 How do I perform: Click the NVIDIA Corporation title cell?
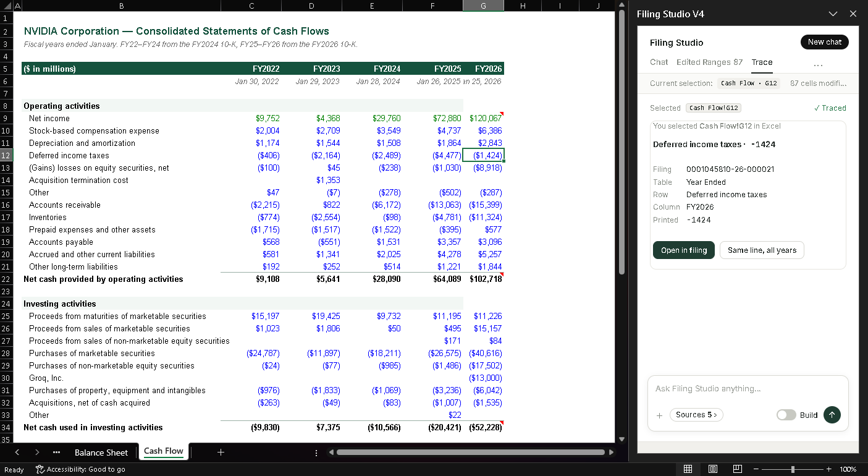176,31
